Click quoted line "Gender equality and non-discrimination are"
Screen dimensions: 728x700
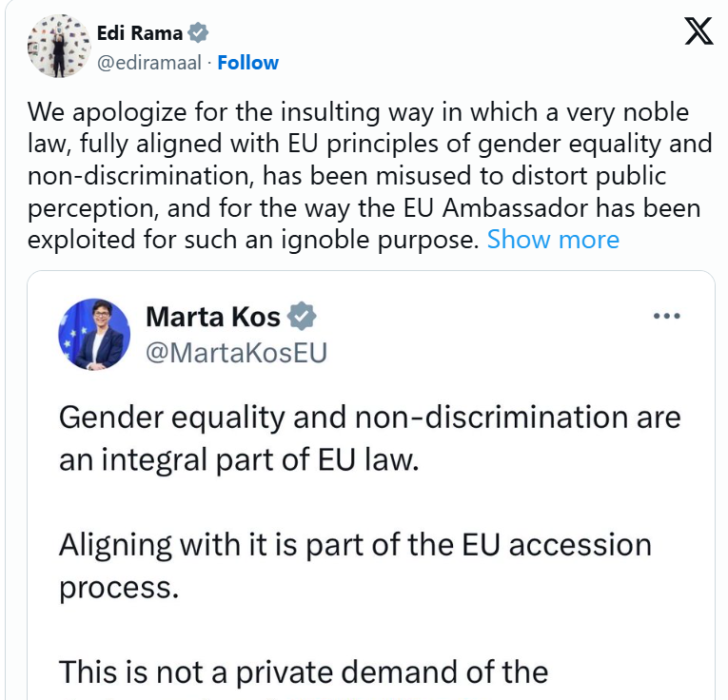369,417
